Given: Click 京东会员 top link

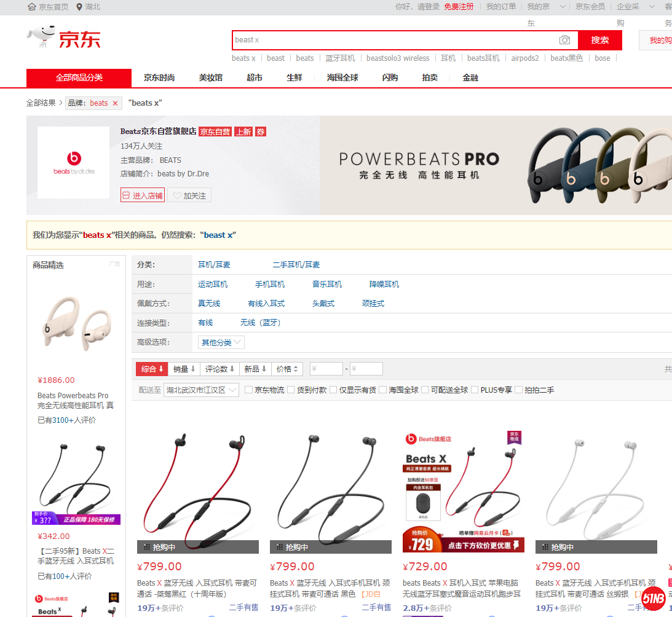Looking at the screenshot, I should click(590, 6).
